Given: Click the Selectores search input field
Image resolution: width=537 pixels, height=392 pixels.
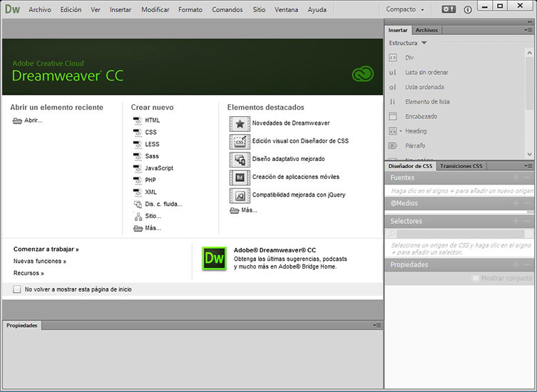Looking at the screenshot, I should [460, 234].
